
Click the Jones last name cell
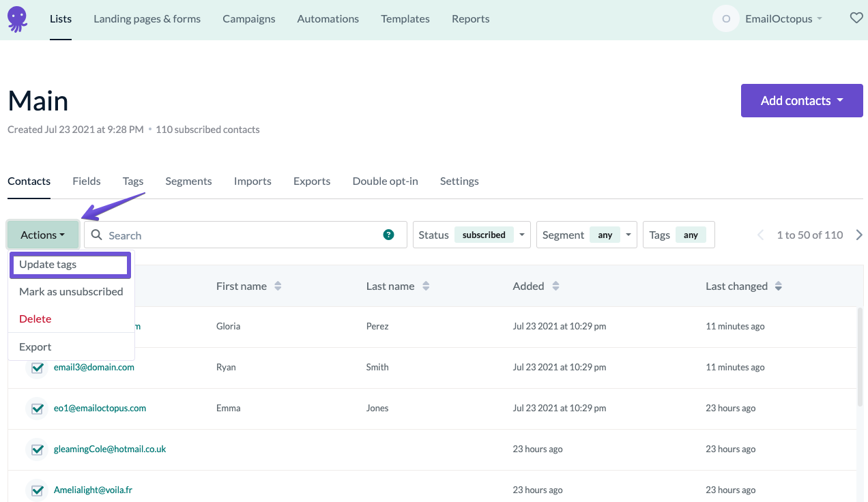pyautogui.click(x=377, y=408)
